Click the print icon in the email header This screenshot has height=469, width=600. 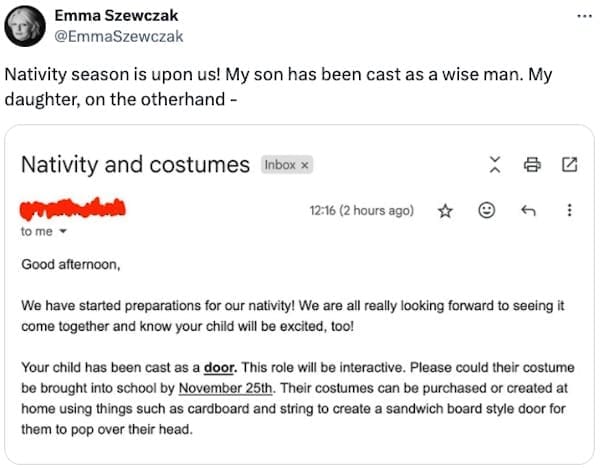[x=532, y=164]
